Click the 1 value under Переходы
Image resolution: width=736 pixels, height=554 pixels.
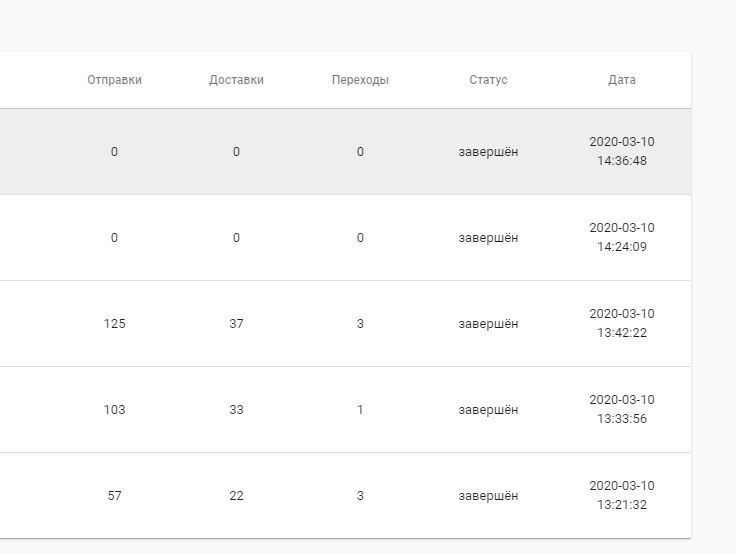(360, 409)
